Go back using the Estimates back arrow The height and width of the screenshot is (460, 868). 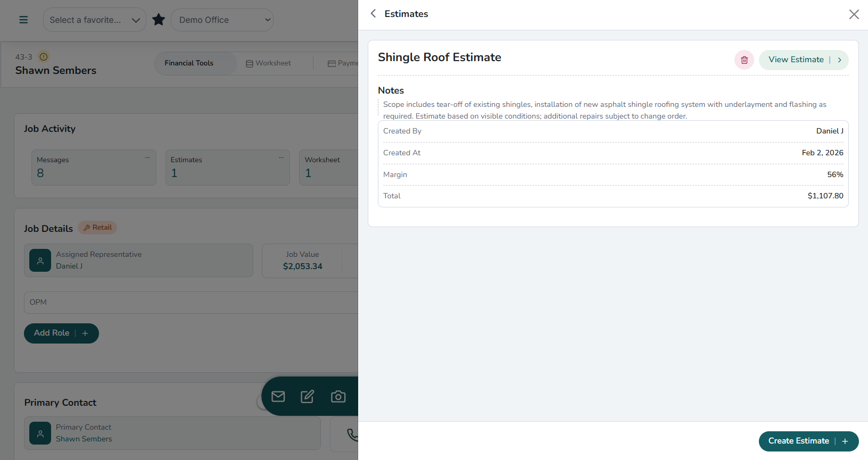(373, 14)
